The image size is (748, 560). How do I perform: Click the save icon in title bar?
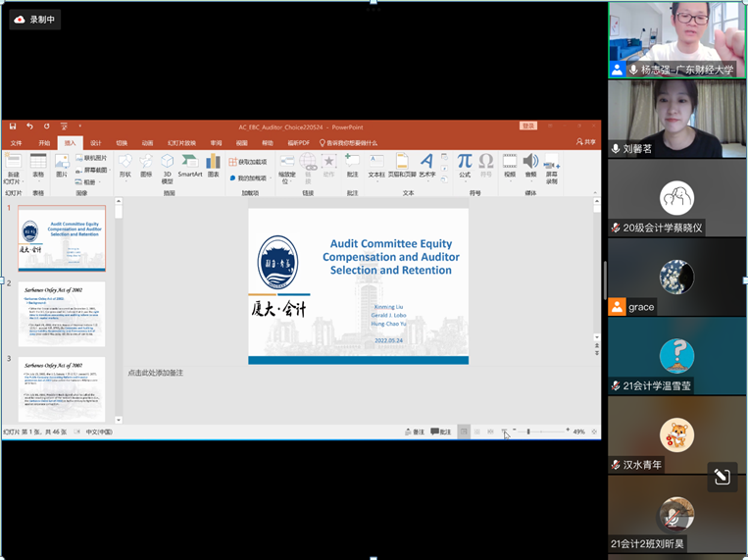click(14, 127)
